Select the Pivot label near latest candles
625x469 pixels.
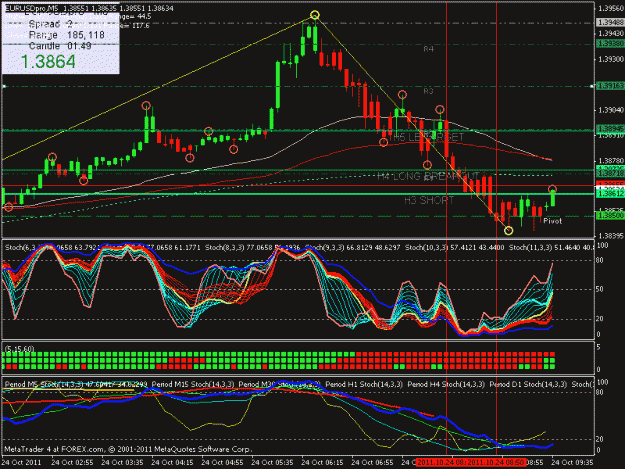click(552, 221)
